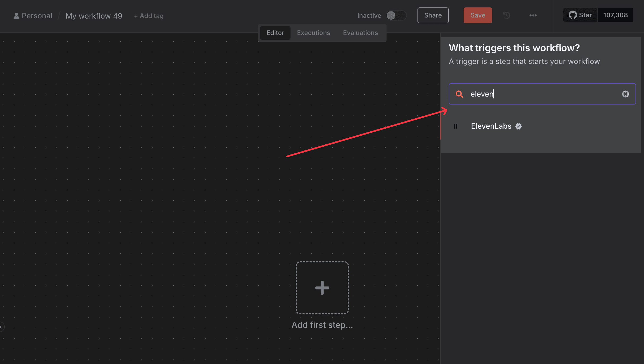Clear the search with the X icon
644x364 pixels.
[x=626, y=94]
